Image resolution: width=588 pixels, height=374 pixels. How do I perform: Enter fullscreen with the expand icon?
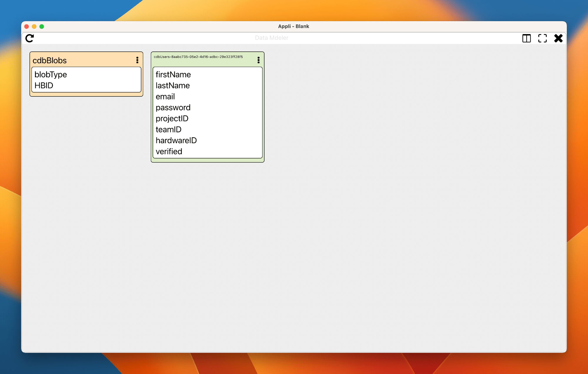(x=542, y=38)
